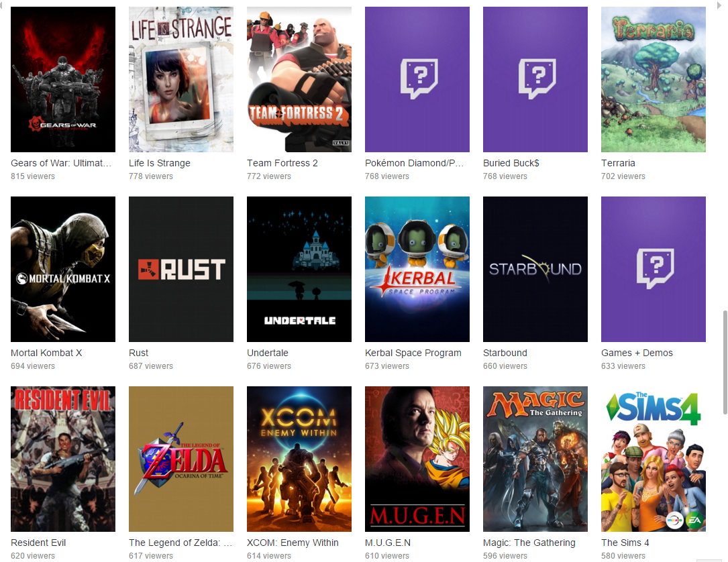Select Mortal Kombat X cover art
This screenshot has height=562, width=728.
coord(62,269)
